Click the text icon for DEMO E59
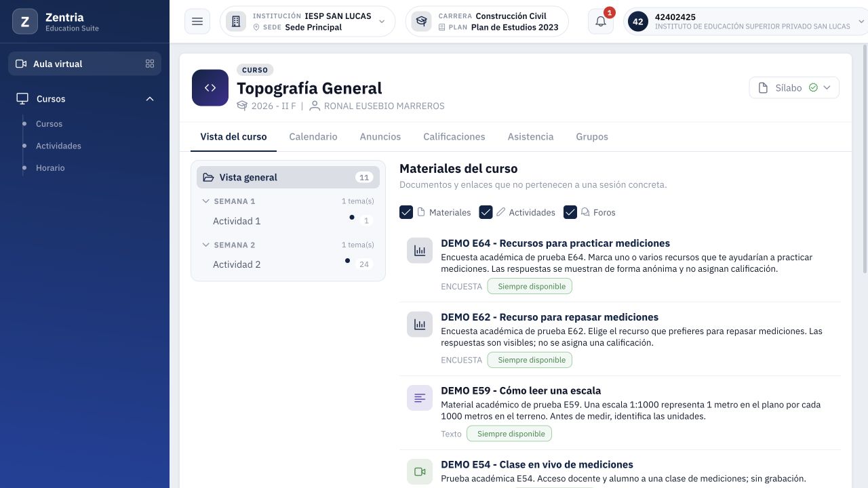 [x=420, y=398]
